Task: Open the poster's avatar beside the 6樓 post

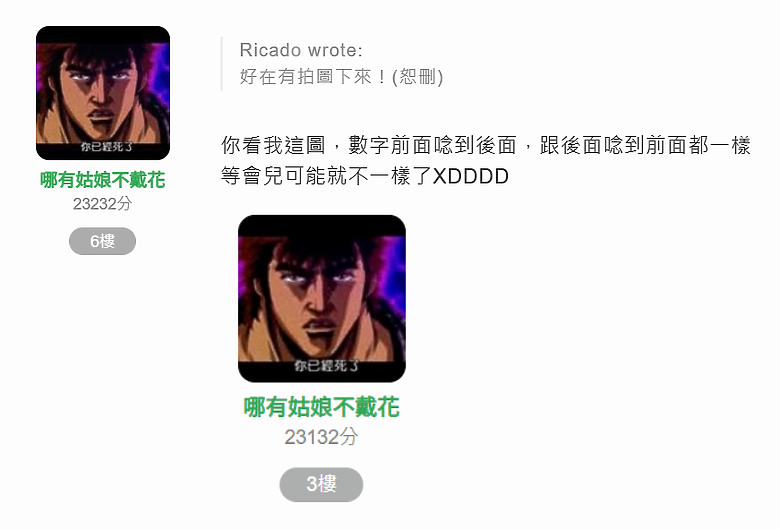Action: click(103, 93)
